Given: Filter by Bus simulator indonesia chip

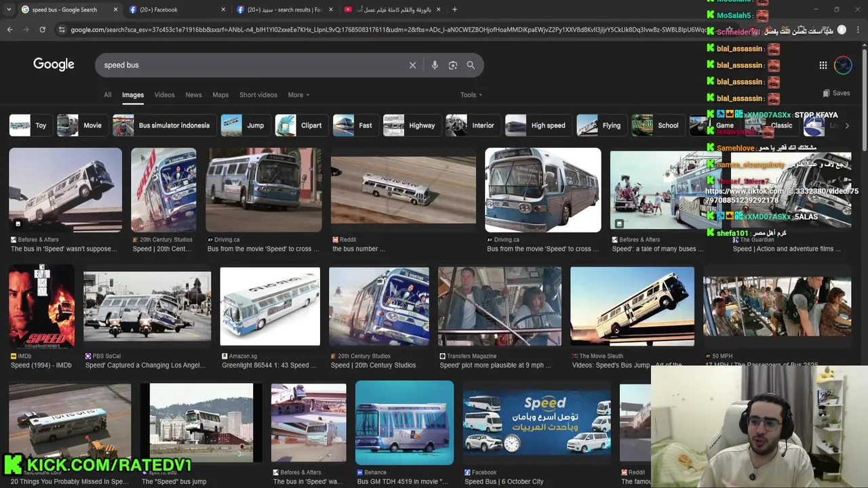Looking at the screenshot, I should click(x=165, y=125).
